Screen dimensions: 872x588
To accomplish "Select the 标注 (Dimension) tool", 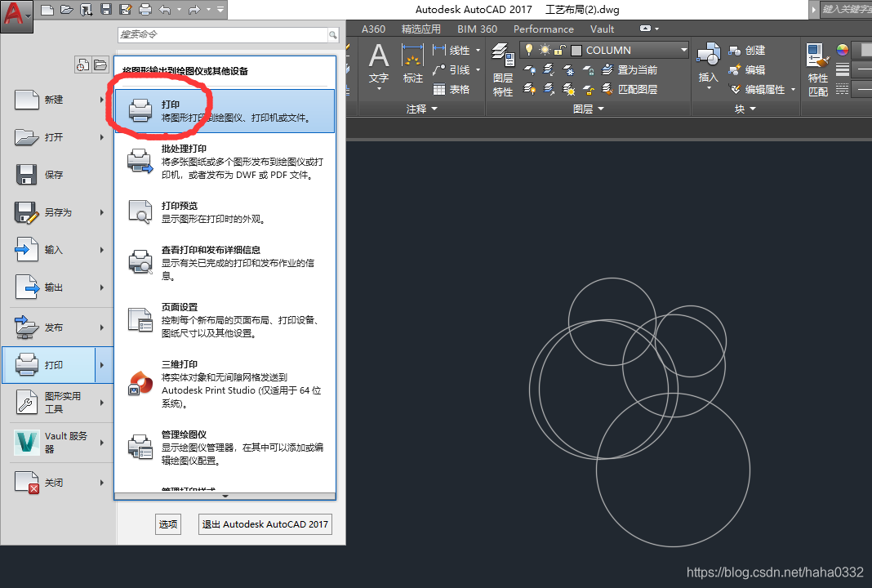I will pyautogui.click(x=412, y=64).
